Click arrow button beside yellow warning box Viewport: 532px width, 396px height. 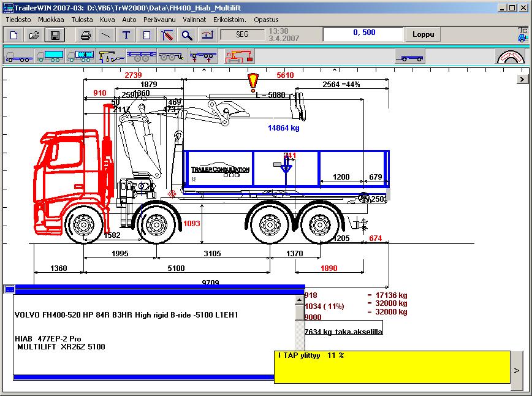pos(517,370)
